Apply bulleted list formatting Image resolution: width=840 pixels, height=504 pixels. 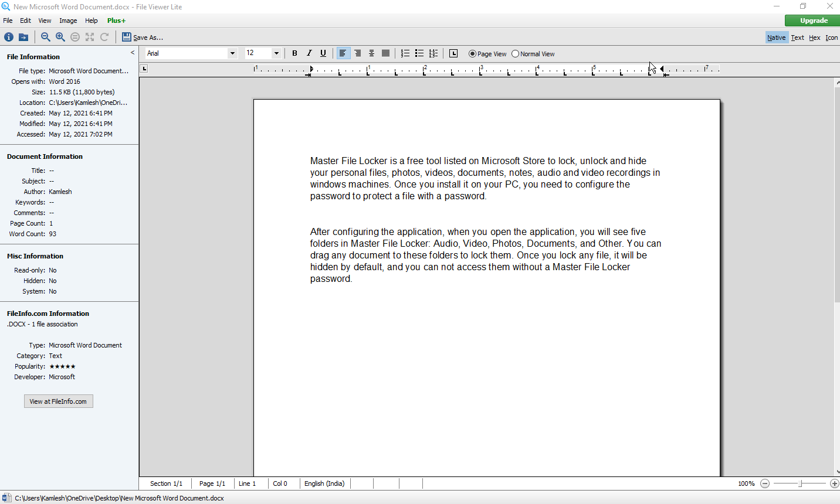pyautogui.click(x=419, y=53)
